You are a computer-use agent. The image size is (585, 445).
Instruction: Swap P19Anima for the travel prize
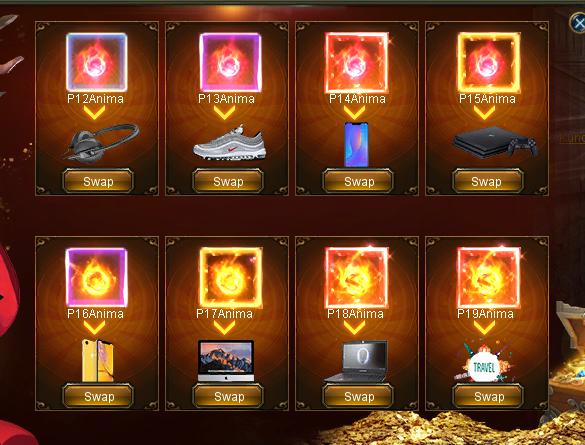488,396
